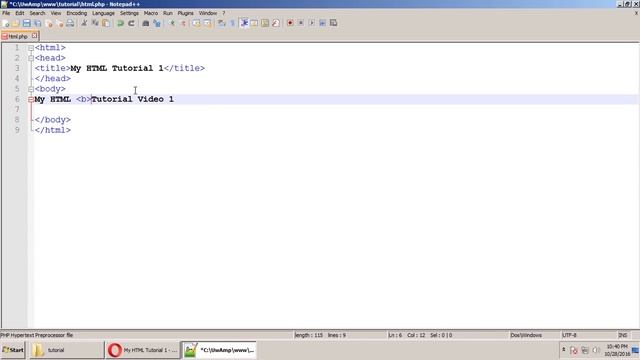Viewport: 640px width, 360px height.
Task: Open the Document Map icon
Action: coord(265,23)
